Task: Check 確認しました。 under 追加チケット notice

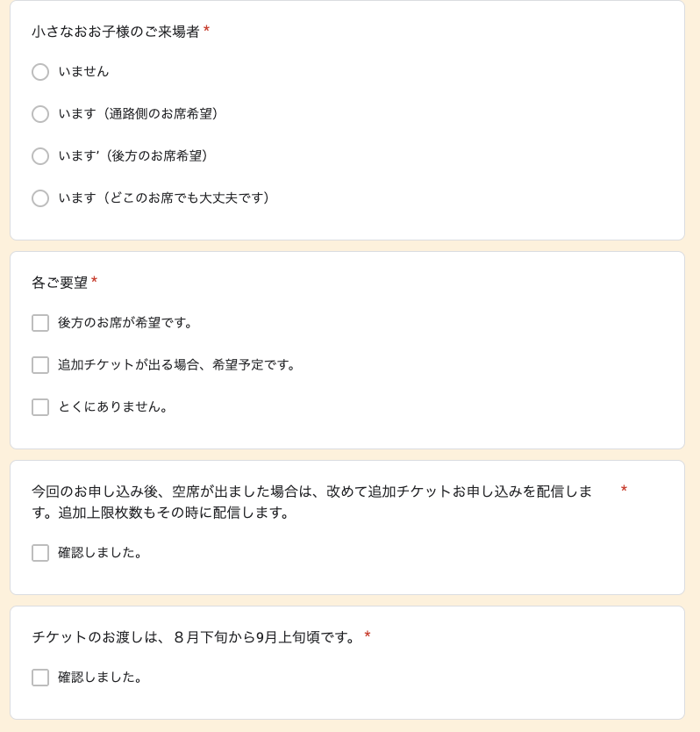Action: tap(40, 553)
